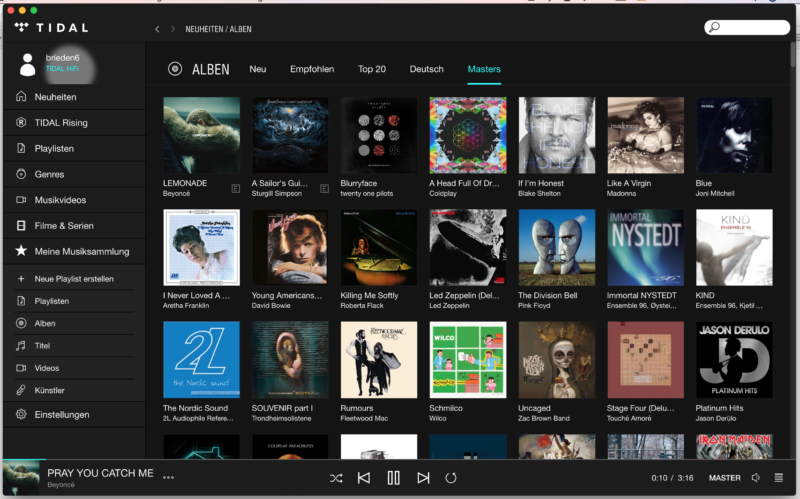800x499 pixels.
Task: Click the search field
Action: [747, 27]
